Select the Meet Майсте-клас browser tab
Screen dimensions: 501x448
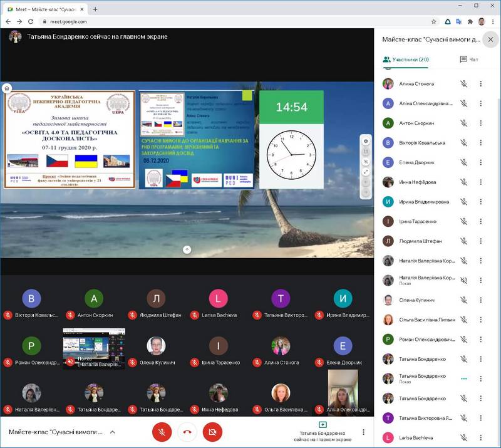pyautogui.click(x=45, y=9)
